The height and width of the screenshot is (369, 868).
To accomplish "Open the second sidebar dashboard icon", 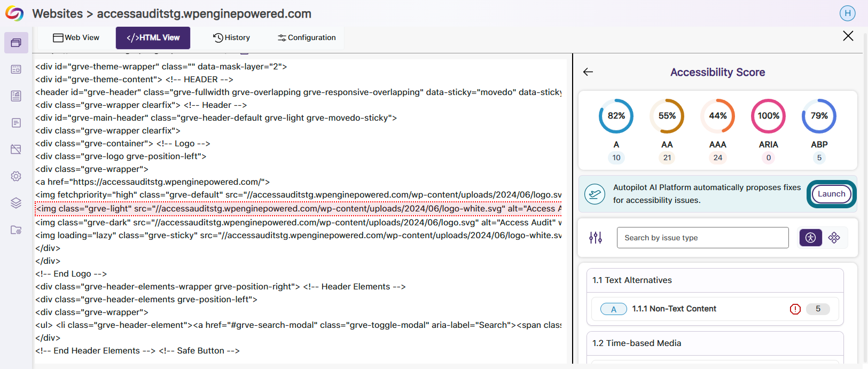I will point(16,69).
